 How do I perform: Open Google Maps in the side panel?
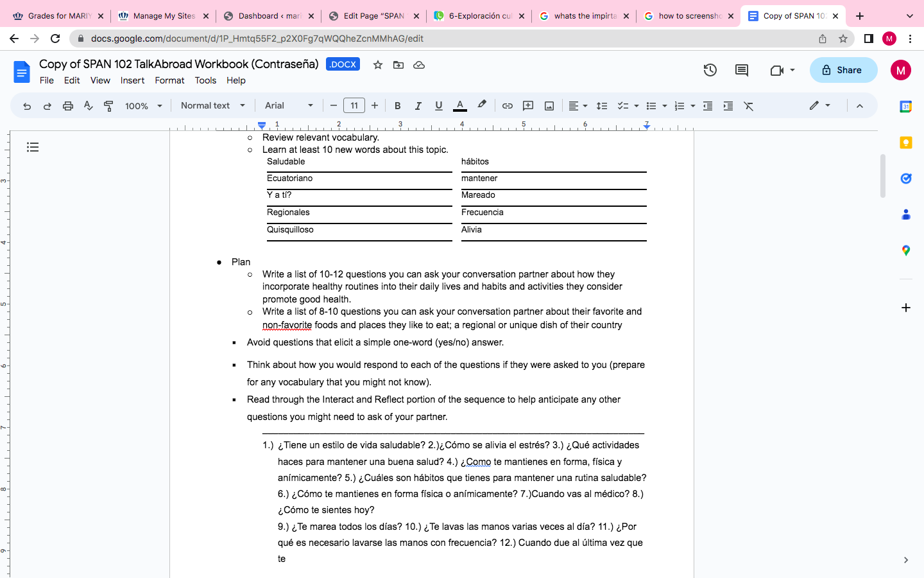tap(906, 250)
